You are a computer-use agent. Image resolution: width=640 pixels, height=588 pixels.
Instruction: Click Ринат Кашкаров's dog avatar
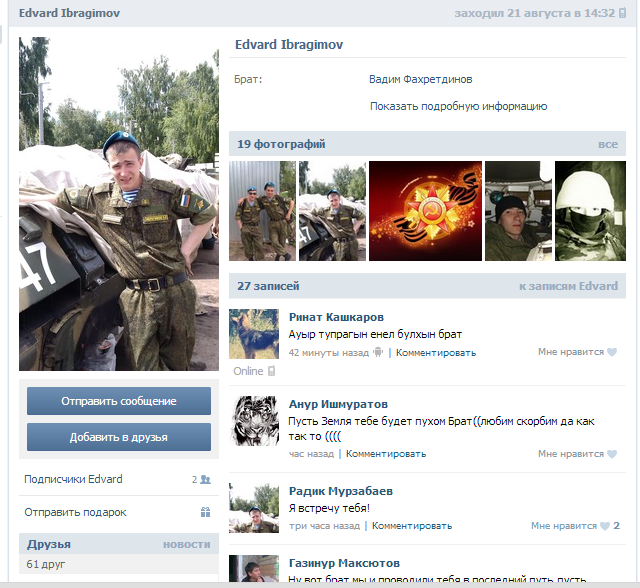tap(254, 334)
